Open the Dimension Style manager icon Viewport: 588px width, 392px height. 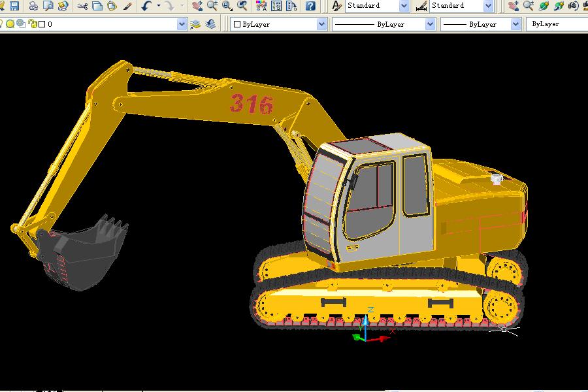pyautogui.click(x=421, y=6)
